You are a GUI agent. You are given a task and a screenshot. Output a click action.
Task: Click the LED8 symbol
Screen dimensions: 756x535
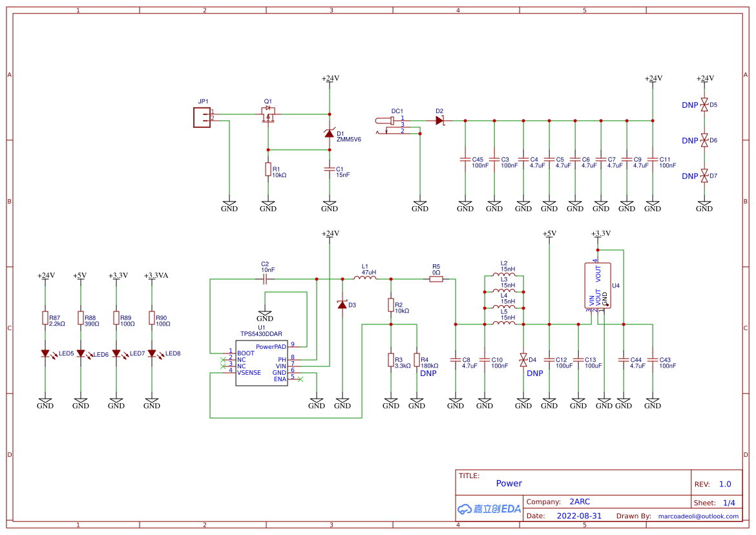(x=152, y=353)
